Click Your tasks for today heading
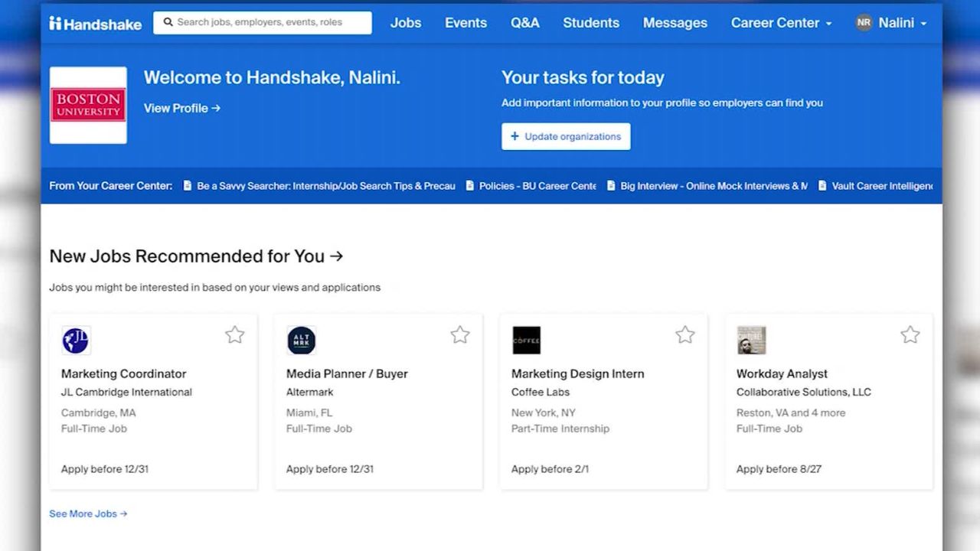This screenshot has height=551, width=980. pyautogui.click(x=583, y=77)
